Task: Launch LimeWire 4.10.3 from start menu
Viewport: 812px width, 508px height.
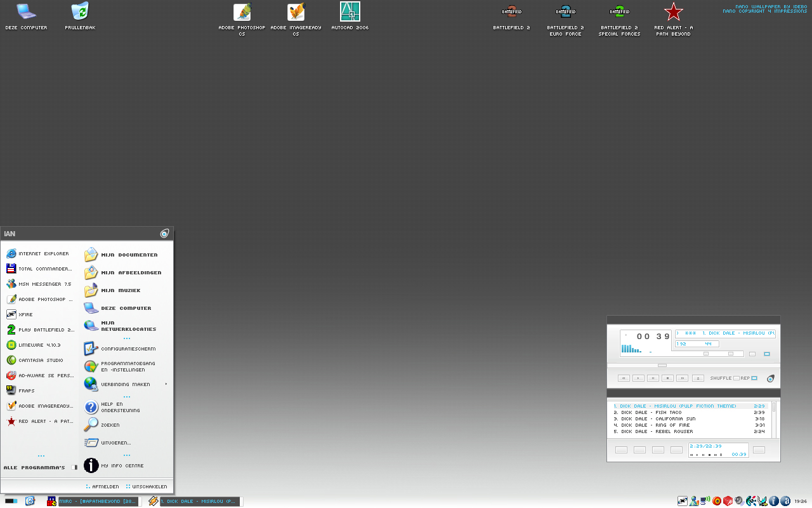Action: point(39,345)
